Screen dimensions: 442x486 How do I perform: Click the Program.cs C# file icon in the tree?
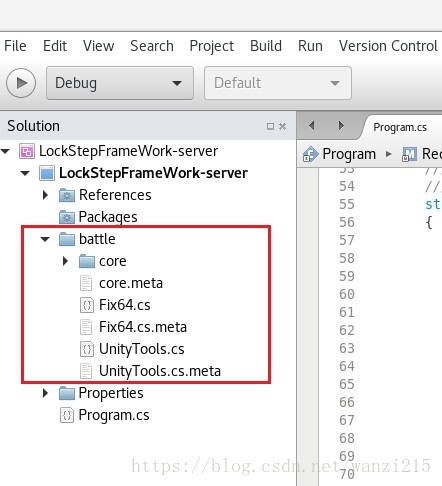point(67,415)
